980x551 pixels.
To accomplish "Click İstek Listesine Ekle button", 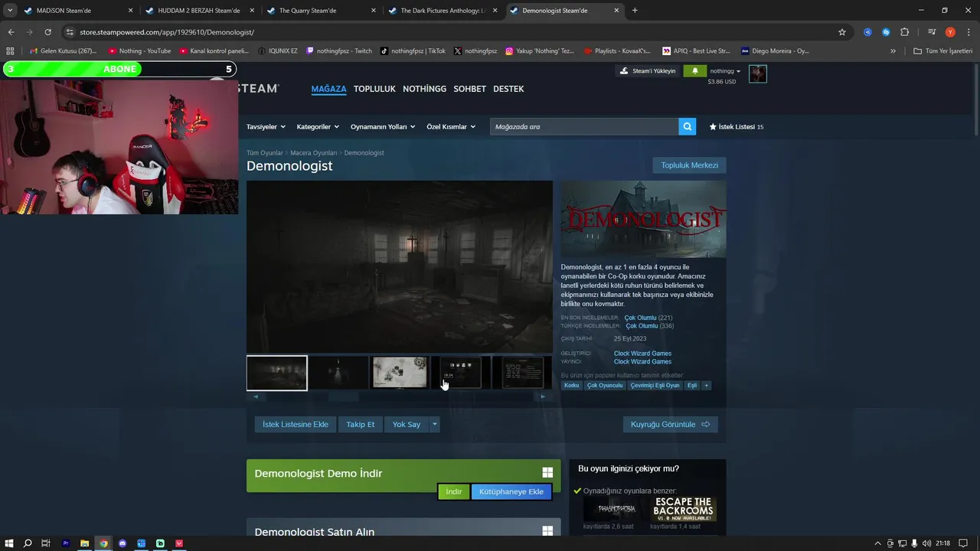I will [x=296, y=424].
